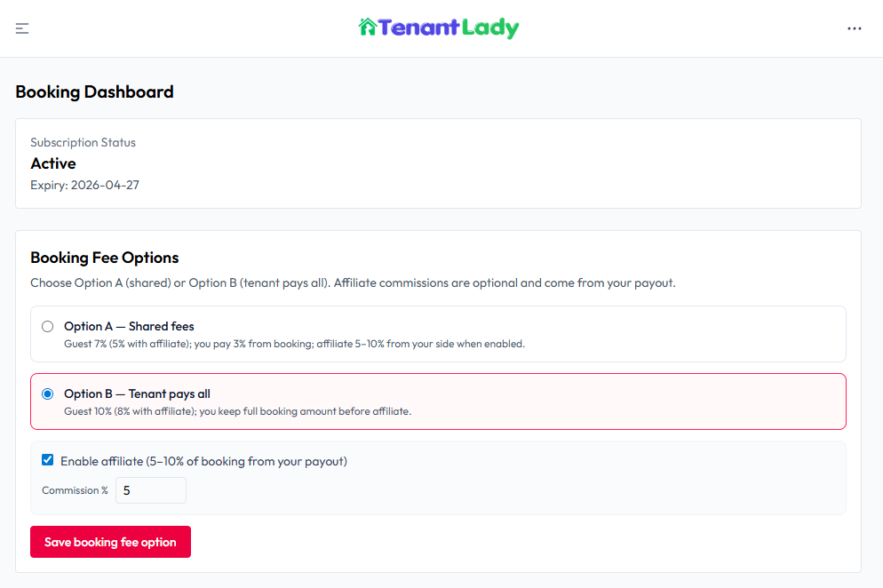Select the Option A shared fees radio
The height and width of the screenshot is (588, 883).
(47, 326)
